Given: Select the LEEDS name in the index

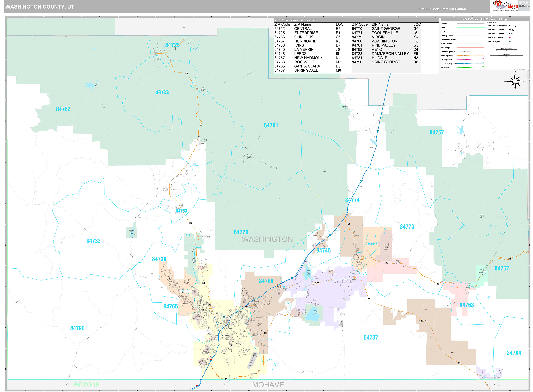Looking at the screenshot, I should tap(300, 54).
